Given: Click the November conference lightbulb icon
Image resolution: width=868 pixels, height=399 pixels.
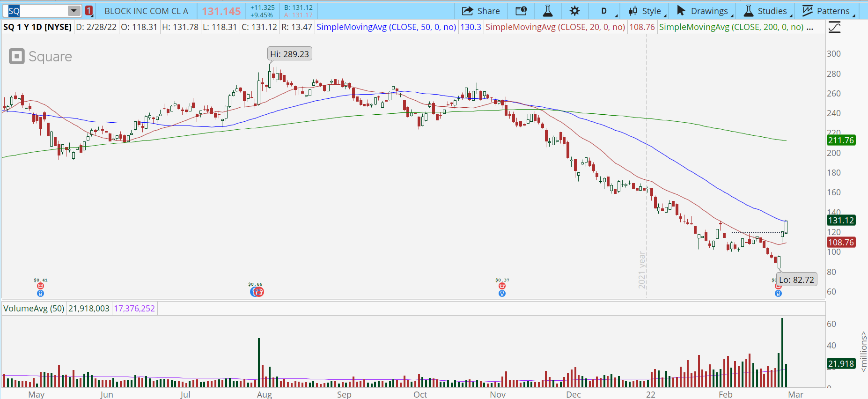Looking at the screenshot, I should [x=502, y=294].
